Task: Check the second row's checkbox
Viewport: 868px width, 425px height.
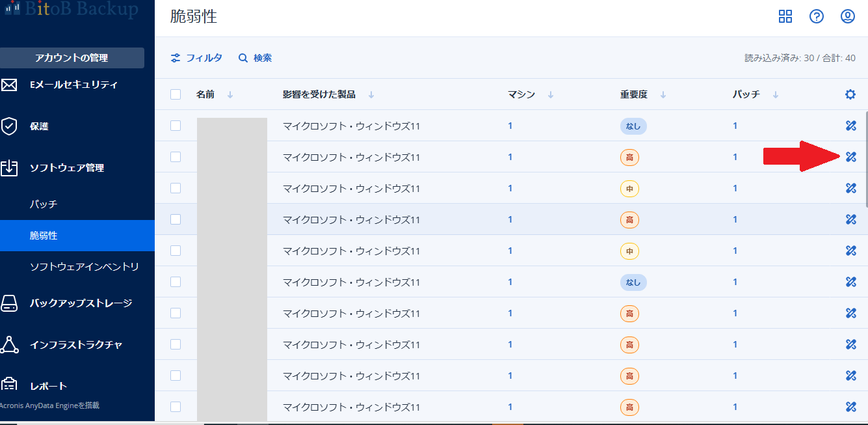Action: pyautogui.click(x=176, y=157)
